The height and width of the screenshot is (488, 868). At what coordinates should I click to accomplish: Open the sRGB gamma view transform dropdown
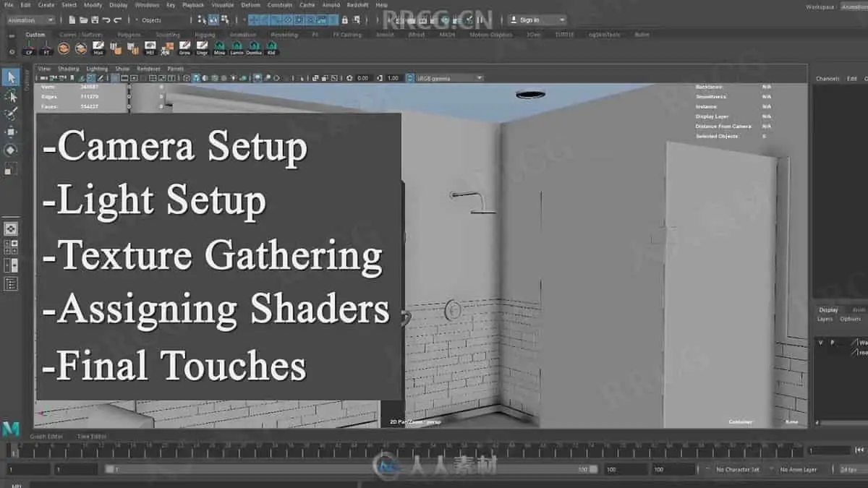(x=450, y=78)
